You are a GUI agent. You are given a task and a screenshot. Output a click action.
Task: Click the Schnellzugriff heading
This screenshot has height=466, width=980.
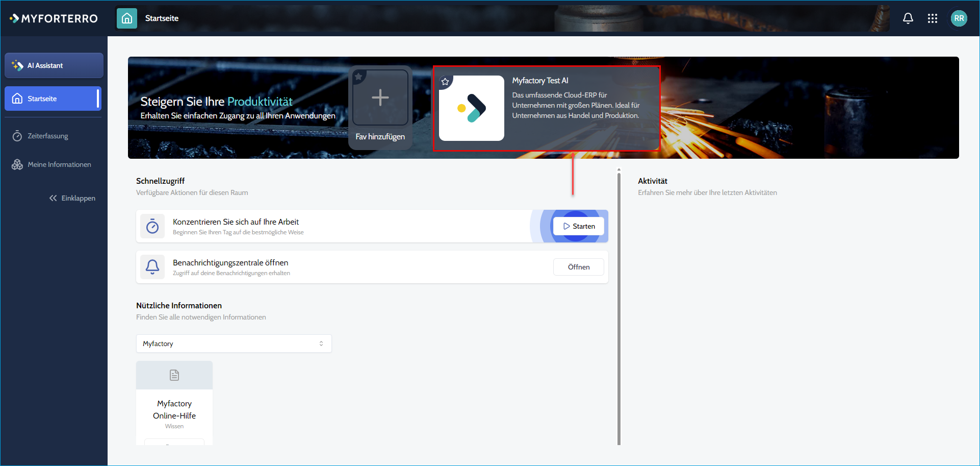(x=160, y=181)
